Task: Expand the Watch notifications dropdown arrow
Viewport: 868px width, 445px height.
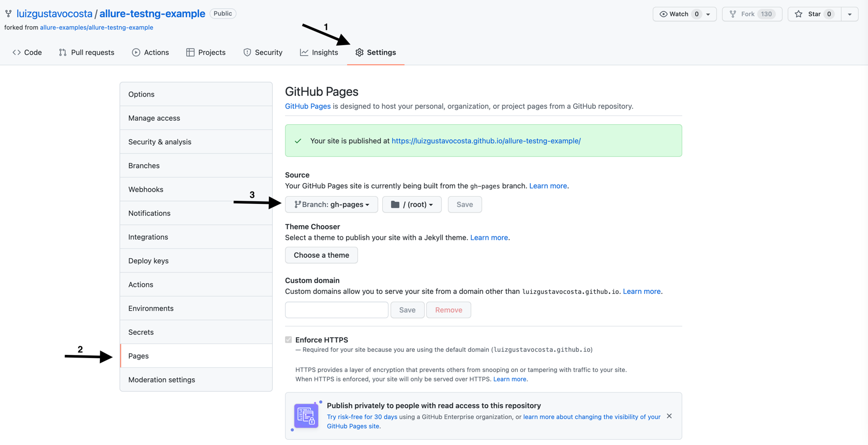Action: [x=708, y=14]
